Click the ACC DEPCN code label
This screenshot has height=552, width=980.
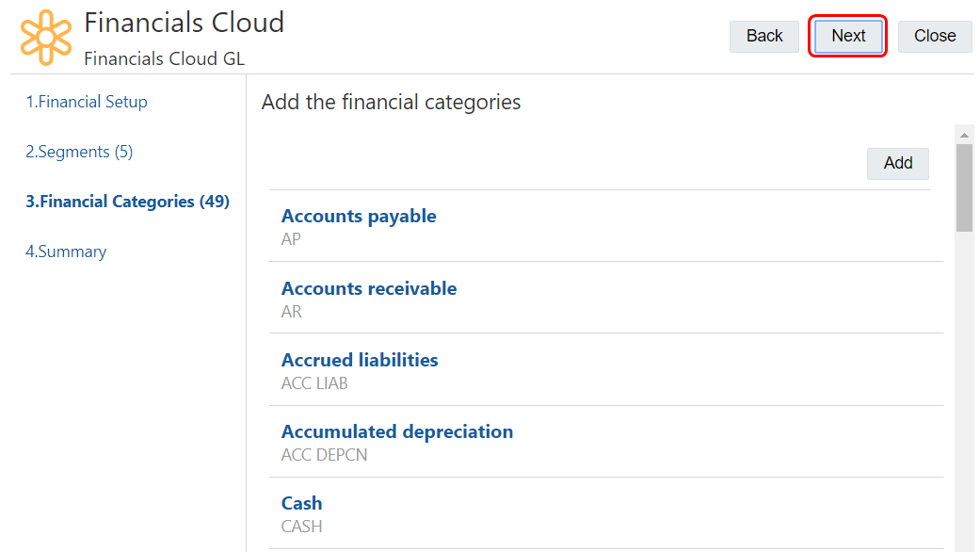[x=325, y=455]
